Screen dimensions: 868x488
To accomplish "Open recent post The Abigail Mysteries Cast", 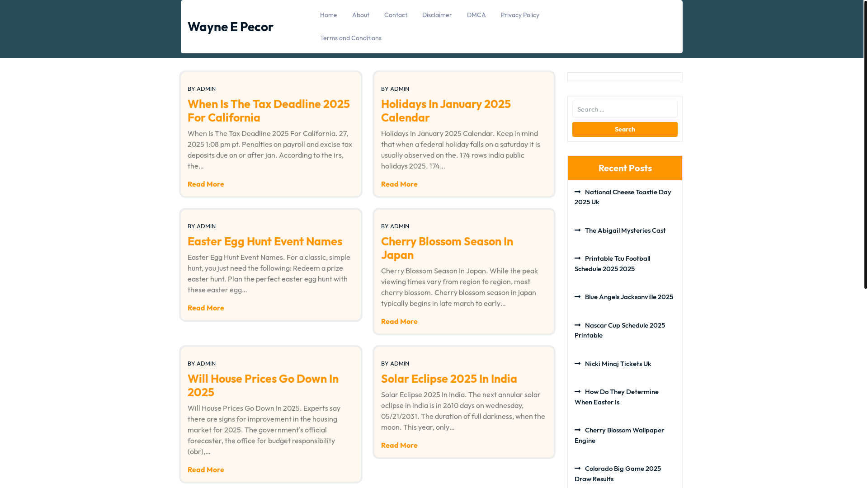I will tap(625, 230).
